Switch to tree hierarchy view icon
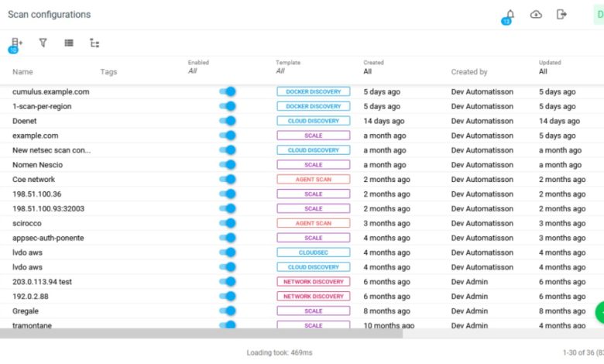Image resolution: width=604 pixels, height=364 pixels. coord(94,43)
